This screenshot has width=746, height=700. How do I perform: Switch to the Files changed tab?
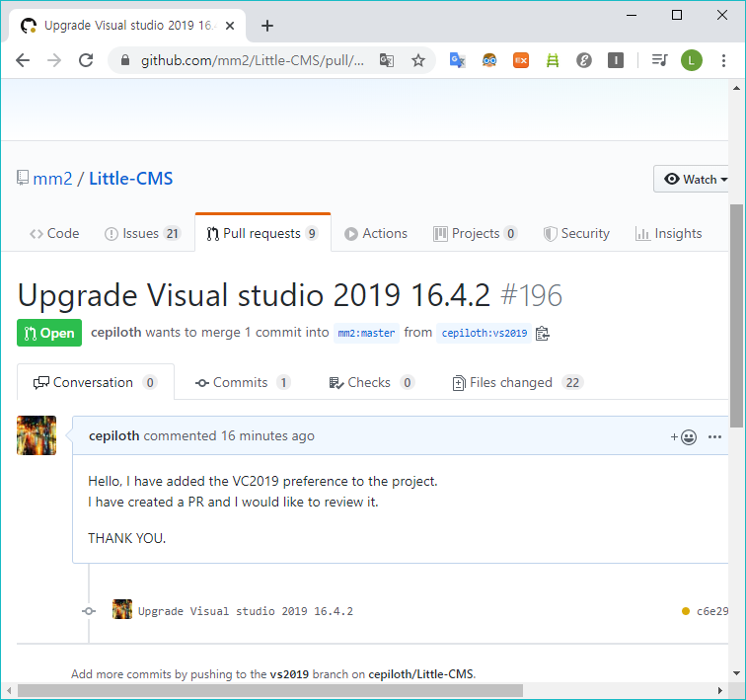click(x=518, y=383)
